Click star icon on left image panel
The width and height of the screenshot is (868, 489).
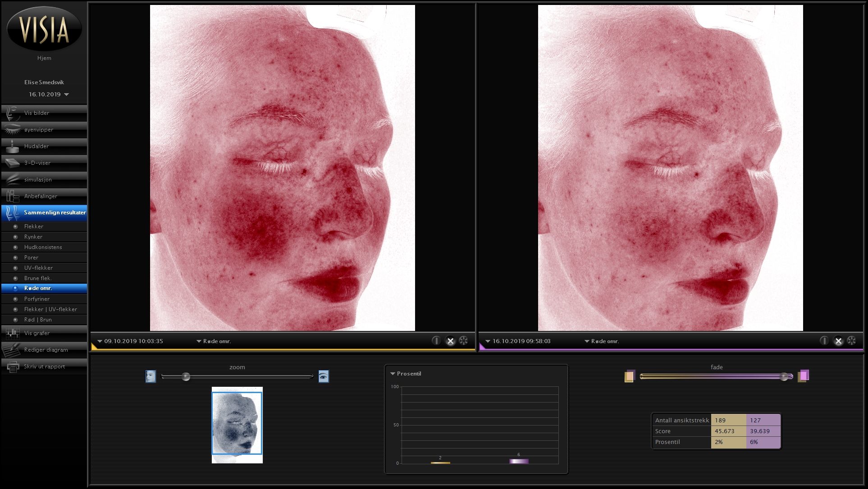(x=463, y=341)
